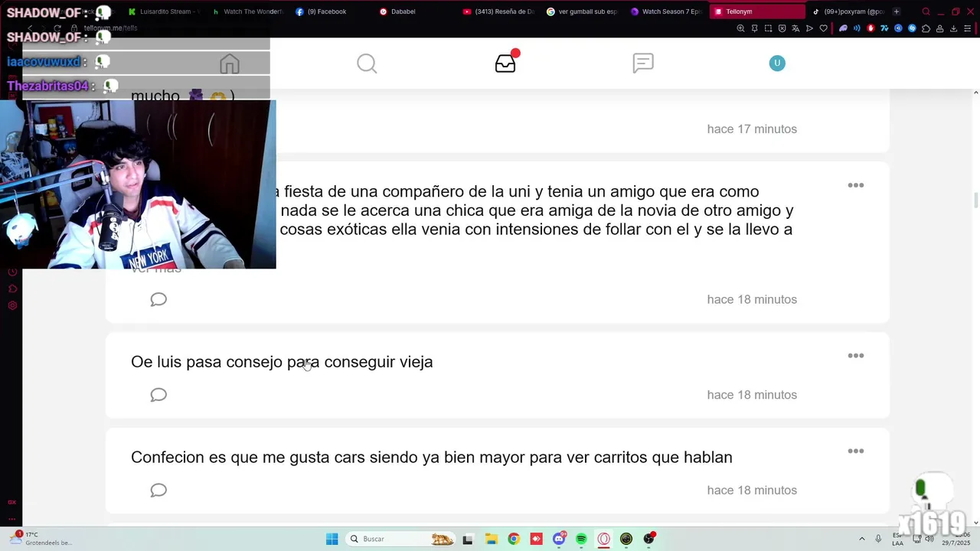Click the zoom magnifier toolbar icon
Screen dimensions: 980x551
(740, 28)
